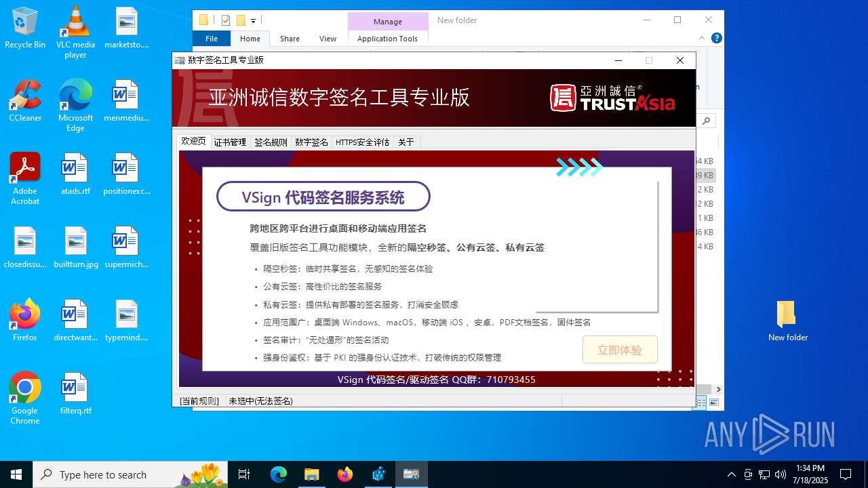Open Firefox from the taskbar
Screen dimensions: 868x488
(344, 474)
